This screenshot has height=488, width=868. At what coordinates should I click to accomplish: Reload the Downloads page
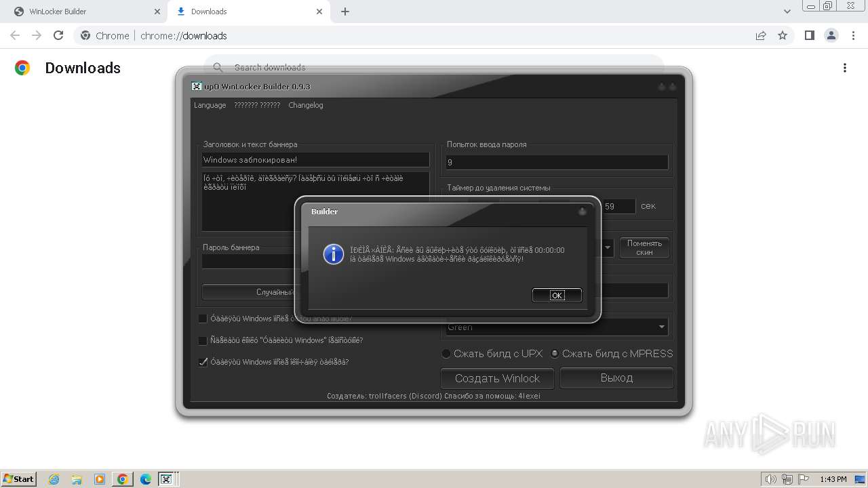click(x=58, y=35)
